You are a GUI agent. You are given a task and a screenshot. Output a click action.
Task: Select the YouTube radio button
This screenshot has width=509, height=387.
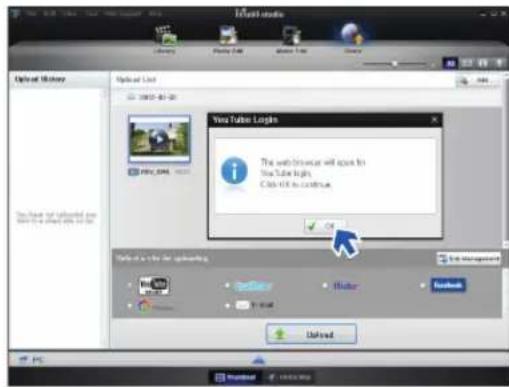(130, 286)
